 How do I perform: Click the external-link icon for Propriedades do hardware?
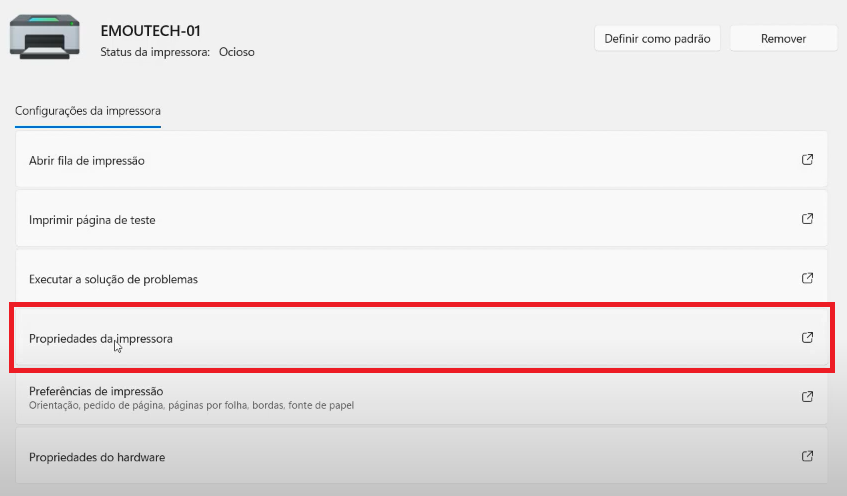807,457
